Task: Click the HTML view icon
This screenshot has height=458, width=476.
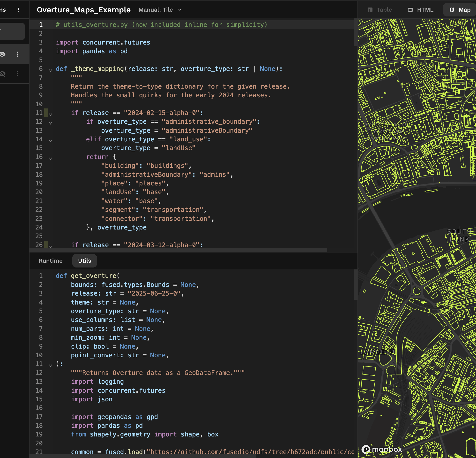Action: point(410,10)
